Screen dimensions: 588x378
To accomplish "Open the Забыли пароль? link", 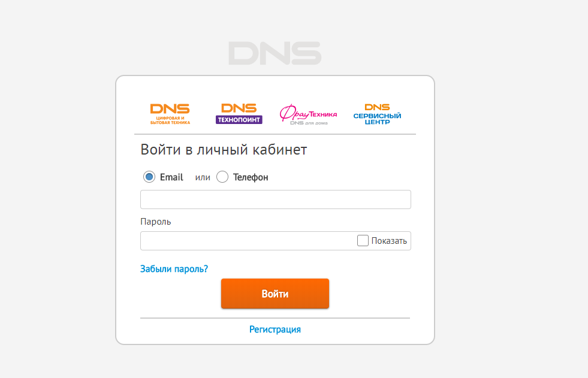I will coord(174,269).
